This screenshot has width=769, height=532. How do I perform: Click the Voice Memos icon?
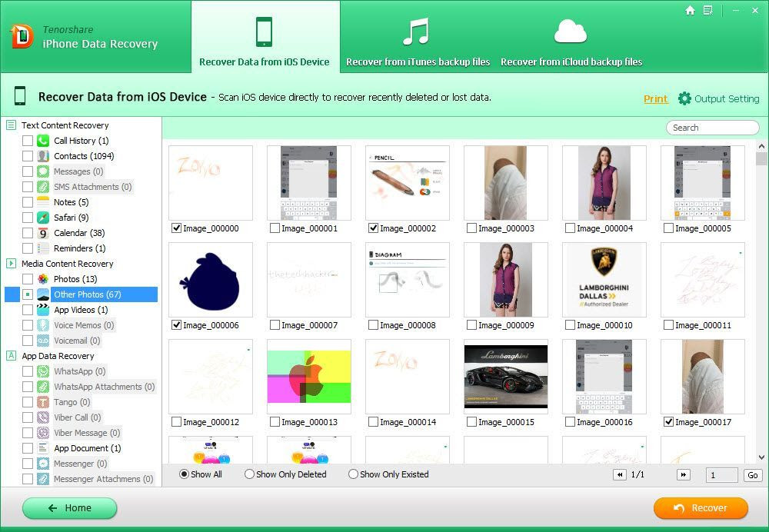[x=43, y=325]
